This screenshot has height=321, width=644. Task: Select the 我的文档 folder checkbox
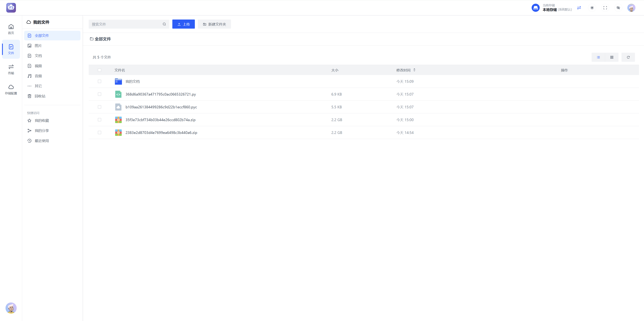[x=99, y=81]
